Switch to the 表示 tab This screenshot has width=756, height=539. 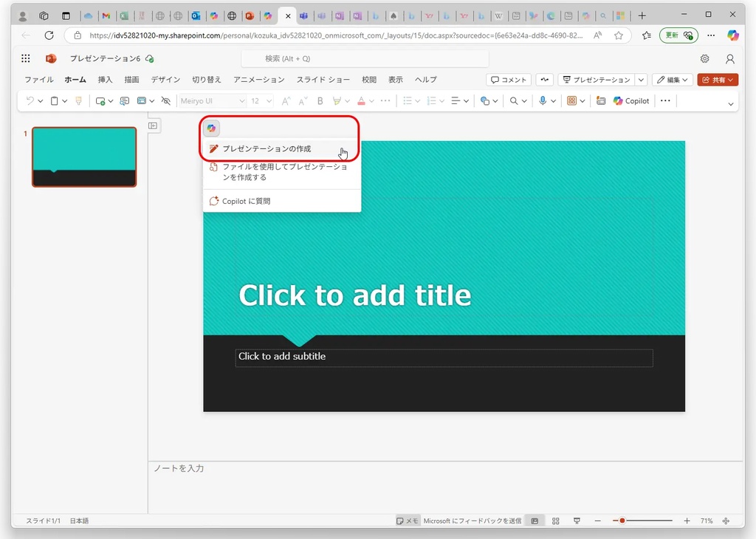tap(396, 80)
